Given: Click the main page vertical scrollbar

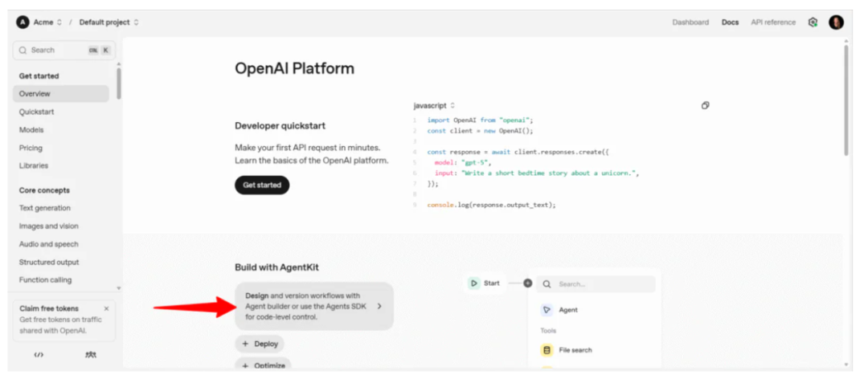Looking at the screenshot, I should click(845, 100).
